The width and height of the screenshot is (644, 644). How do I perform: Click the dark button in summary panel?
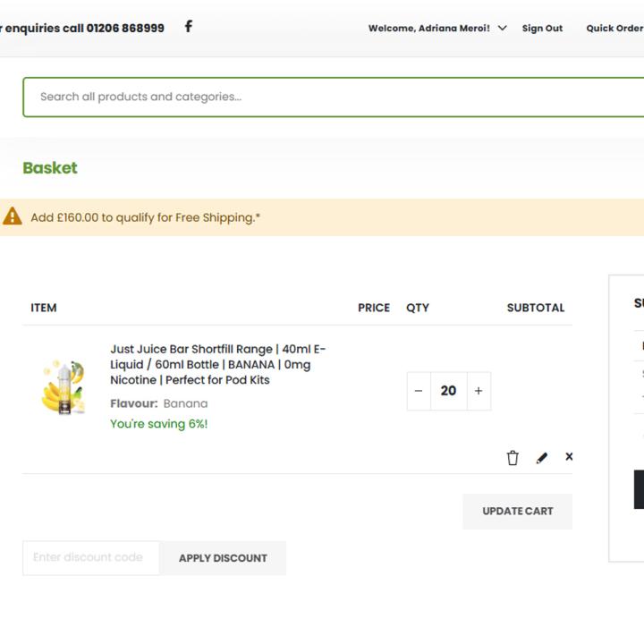tap(639, 489)
